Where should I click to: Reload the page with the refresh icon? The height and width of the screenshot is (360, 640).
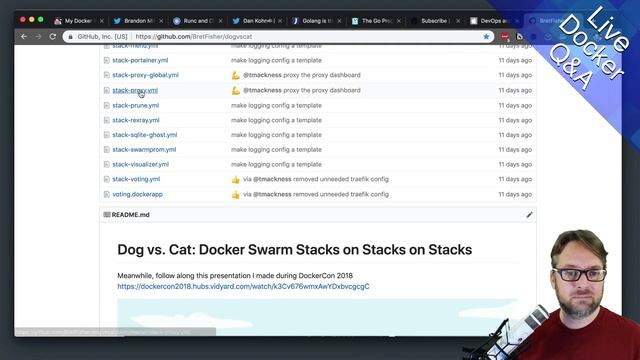[x=53, y=36]
